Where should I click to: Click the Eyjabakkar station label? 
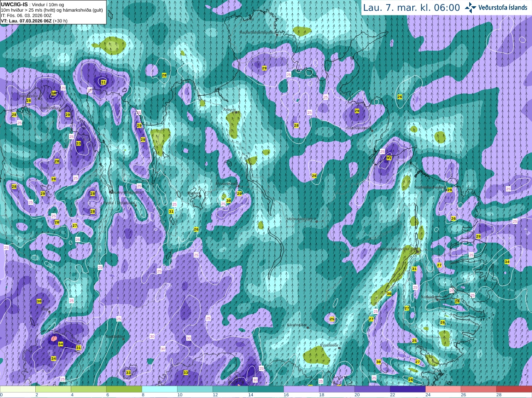point(329,345)
